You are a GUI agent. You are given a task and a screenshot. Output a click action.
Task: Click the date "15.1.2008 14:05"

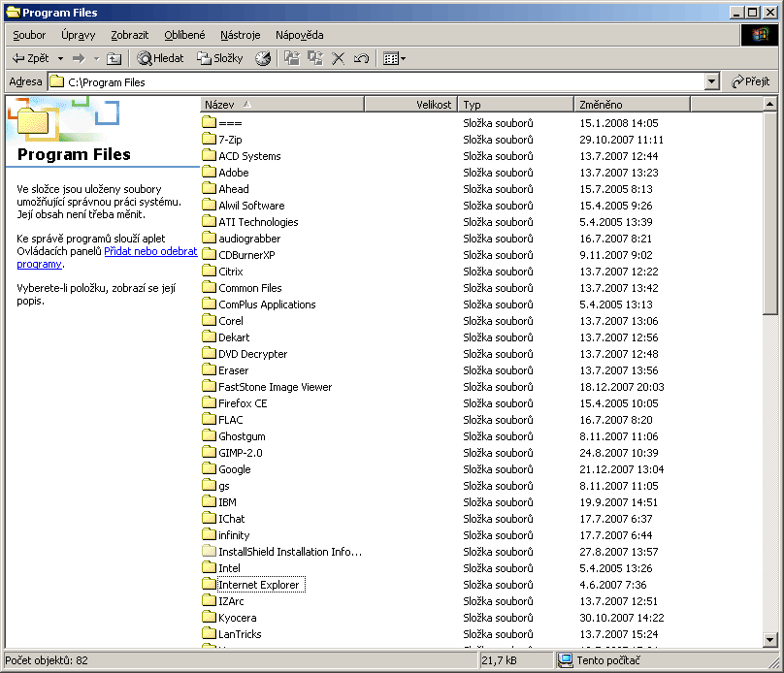pos(619,123)
